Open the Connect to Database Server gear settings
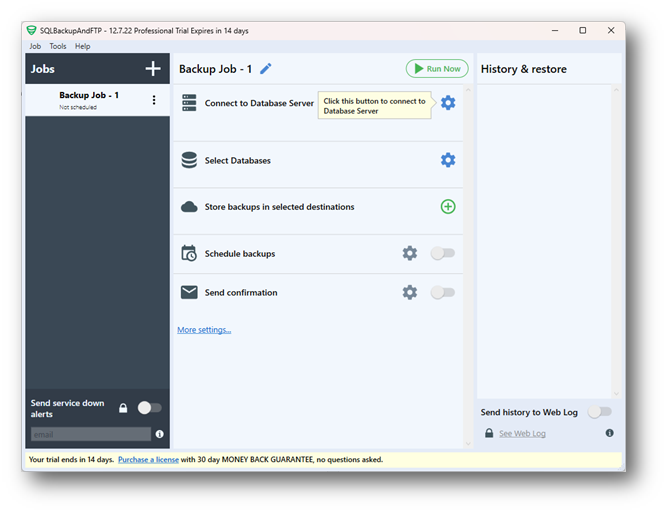The height and width of the screenshot is (514, 668). (448, 103)
